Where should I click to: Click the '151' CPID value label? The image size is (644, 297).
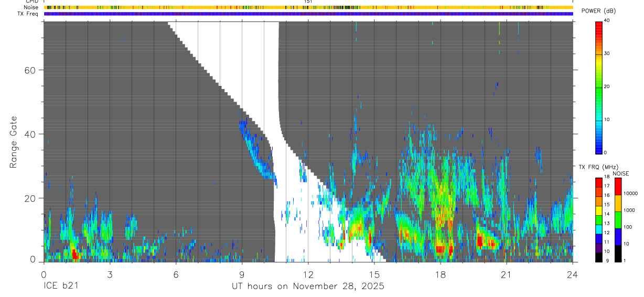(x=308, y=2)
